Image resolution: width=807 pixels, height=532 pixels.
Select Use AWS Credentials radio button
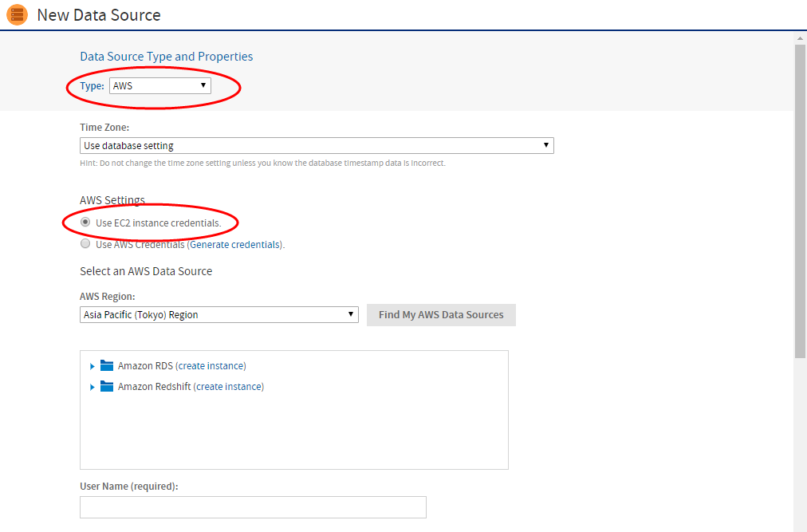[85, 243]
